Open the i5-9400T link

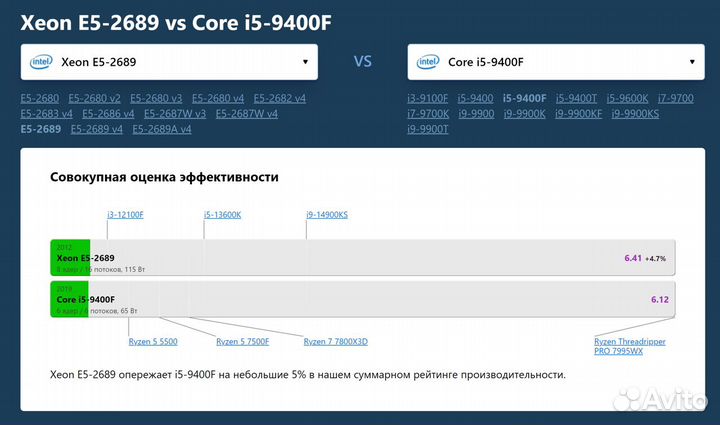tap(576, 98)
